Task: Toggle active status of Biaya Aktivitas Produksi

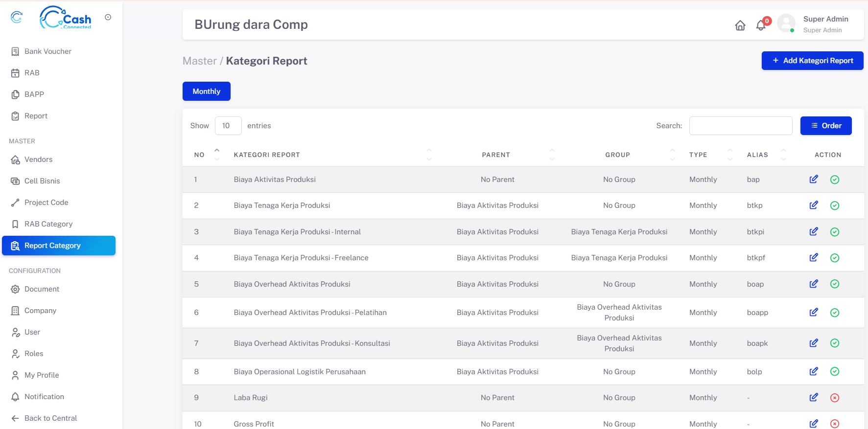Action: coord(835,180)
